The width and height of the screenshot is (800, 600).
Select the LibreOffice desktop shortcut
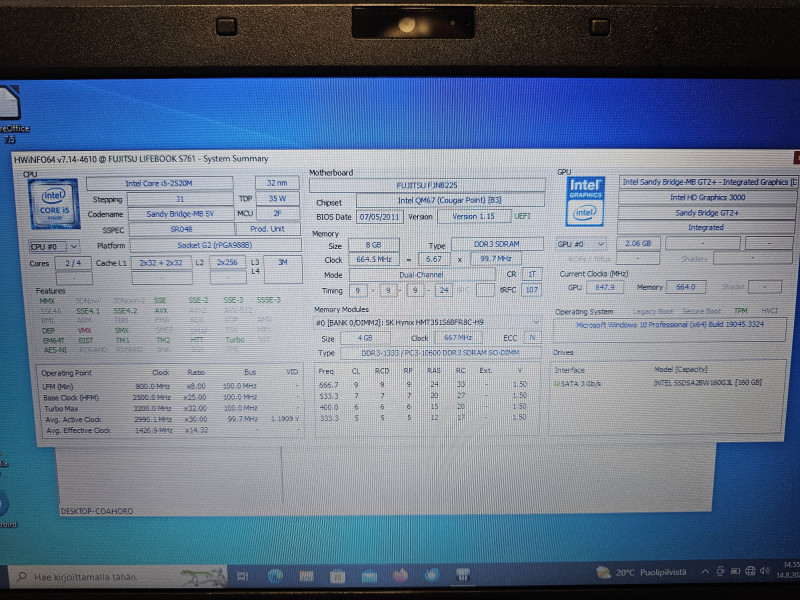(x=11, y=115)
